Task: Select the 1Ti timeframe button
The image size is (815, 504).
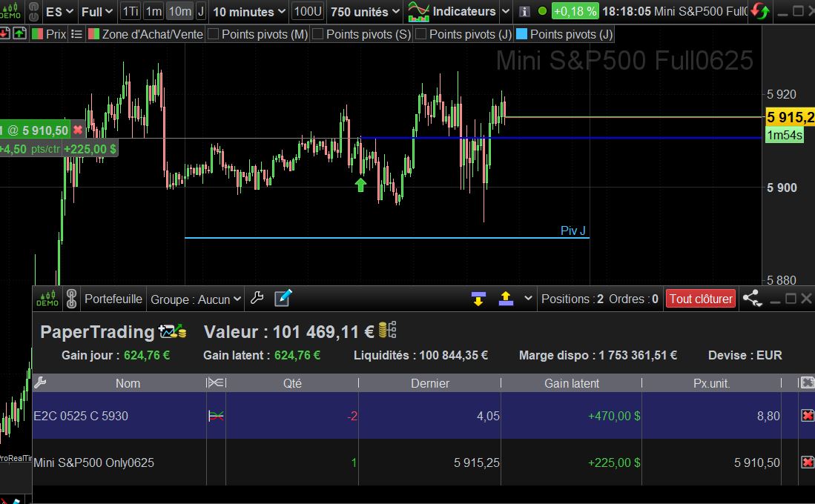Action: click(x=131, y=11)
